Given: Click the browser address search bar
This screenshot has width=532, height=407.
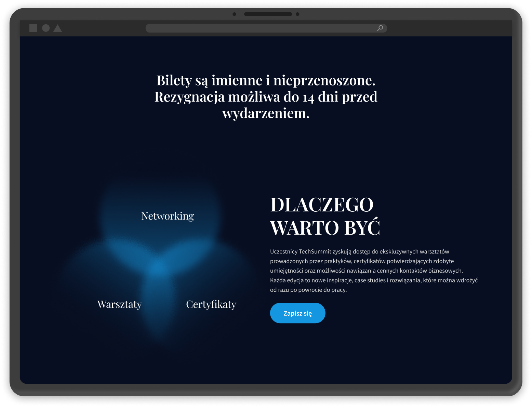Looking at the screenshot, I should pos(266,28).
